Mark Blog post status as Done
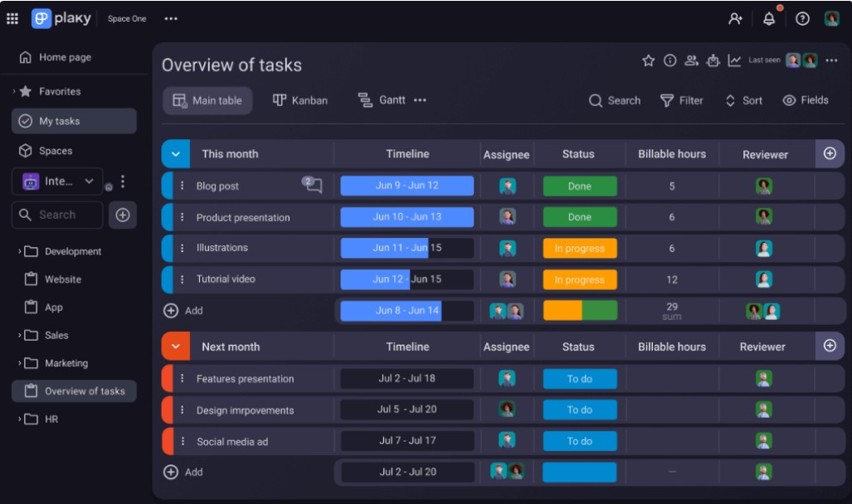Screen dimensions: 852x504 tap(578, 186)
